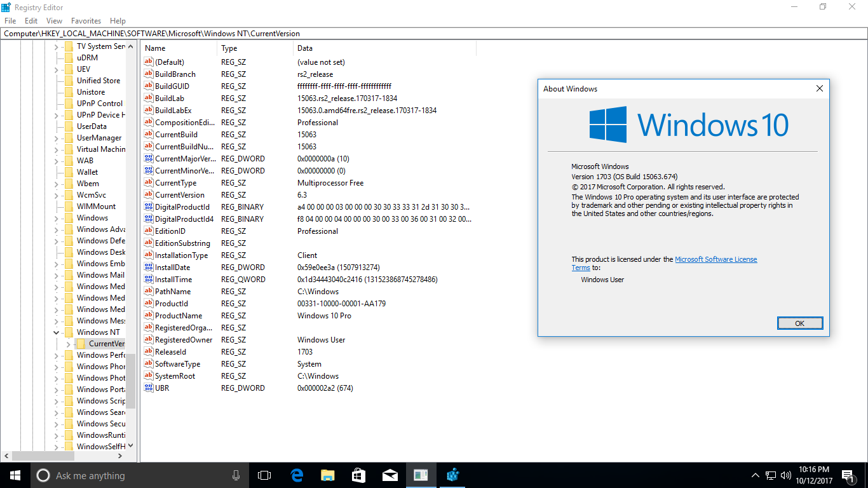Image resolution: width=868 pixels, height=488 pixels.
Task: Select the CurrentVersion folder icon in tree
Action: [x=81, y=344]
